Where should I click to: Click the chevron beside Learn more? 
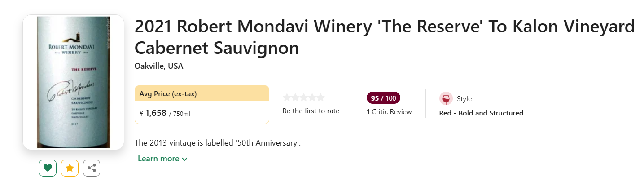(x=184, y=159)
